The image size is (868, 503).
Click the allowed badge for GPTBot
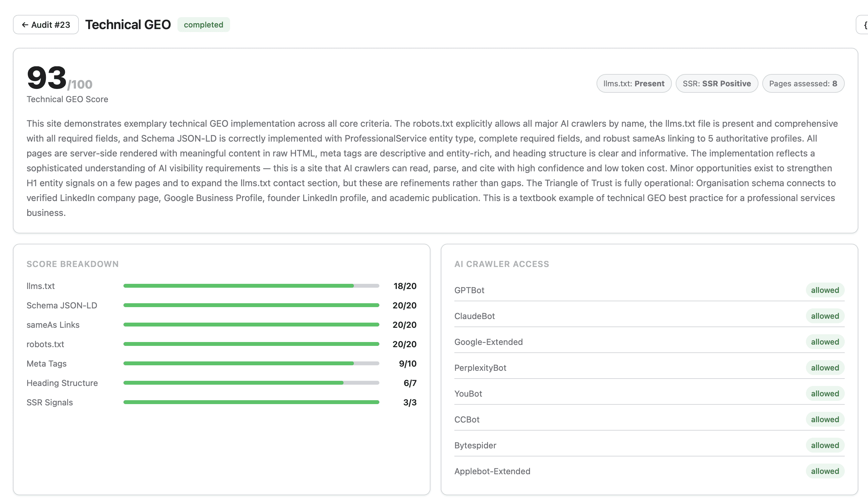825,290
